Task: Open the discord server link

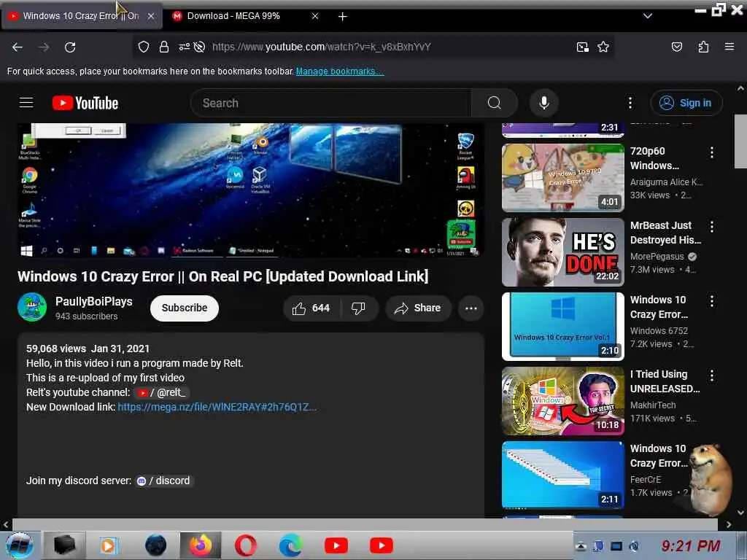Action: [x=163, y=481]
